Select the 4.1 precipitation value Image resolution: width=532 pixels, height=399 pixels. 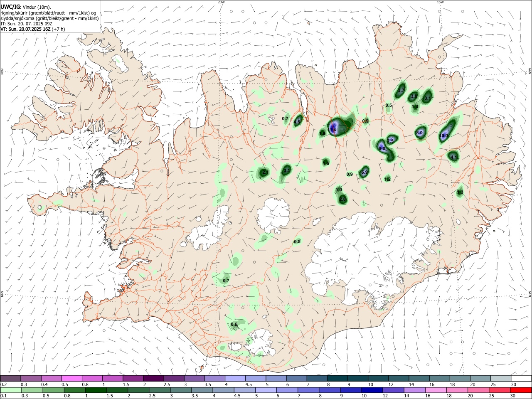click(x=454, y=157)
